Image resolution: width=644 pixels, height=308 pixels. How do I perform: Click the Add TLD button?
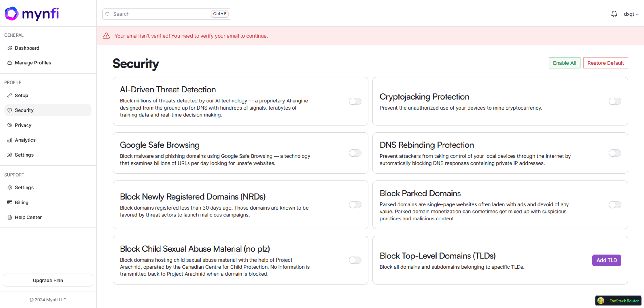point(606,260)
